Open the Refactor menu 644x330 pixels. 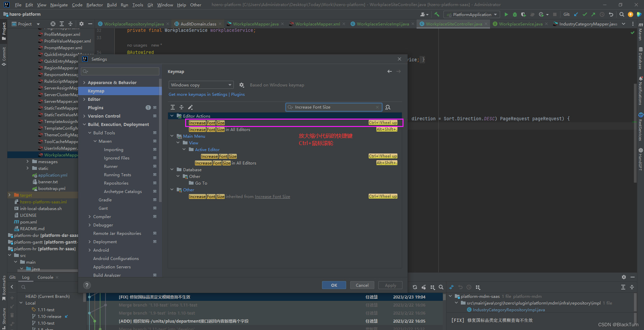[x=95, y=5]
